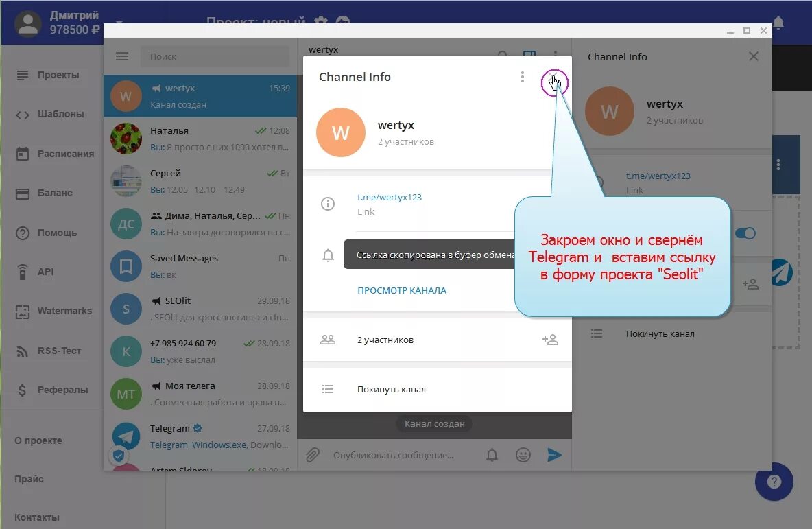
Task: Click Покинуть канал in side panel
Action: coord(660,333)
